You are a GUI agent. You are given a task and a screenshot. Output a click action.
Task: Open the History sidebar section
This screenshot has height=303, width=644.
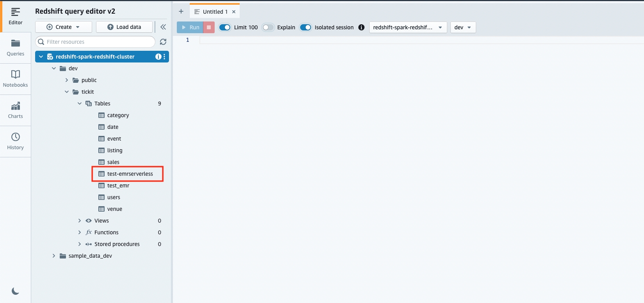click(x=15, y=141)
